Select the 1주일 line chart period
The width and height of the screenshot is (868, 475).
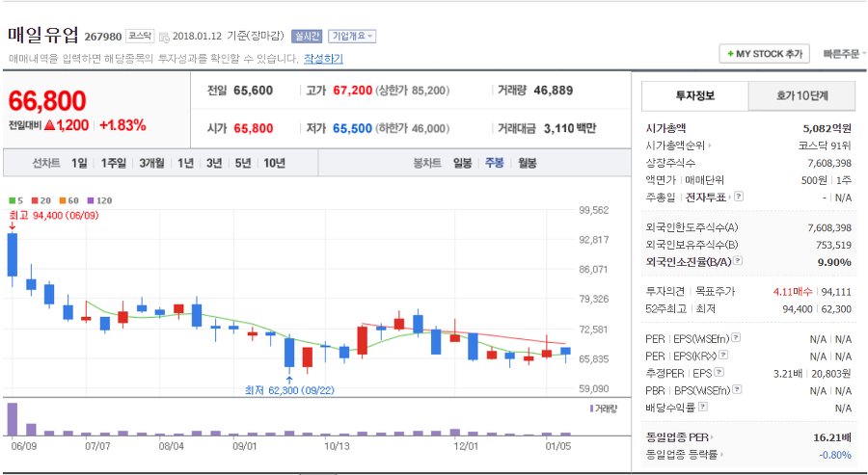114,163
